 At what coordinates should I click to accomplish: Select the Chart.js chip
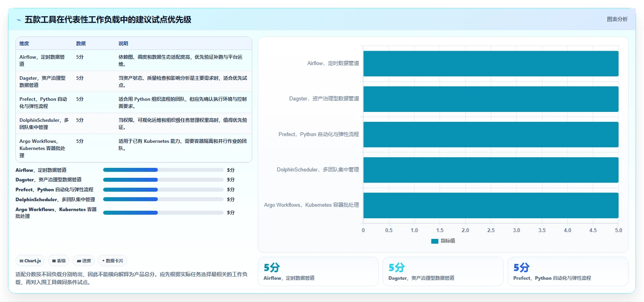pos(30,261)
